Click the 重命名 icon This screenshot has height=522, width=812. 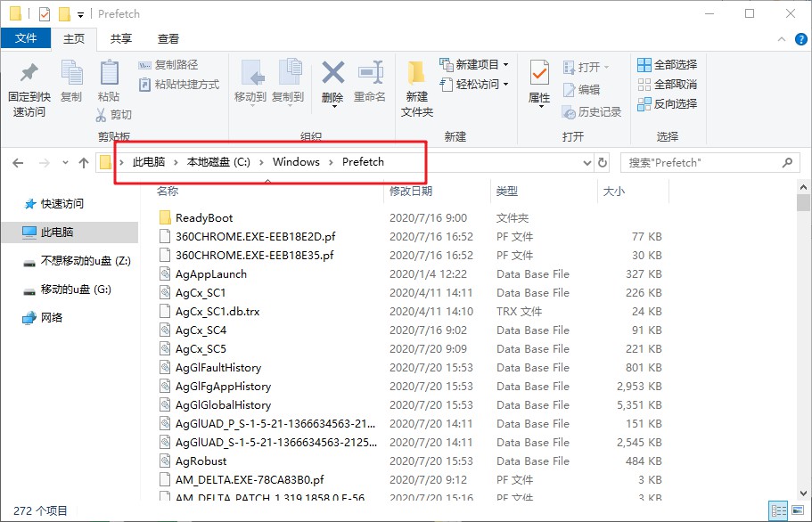(371, 73)
